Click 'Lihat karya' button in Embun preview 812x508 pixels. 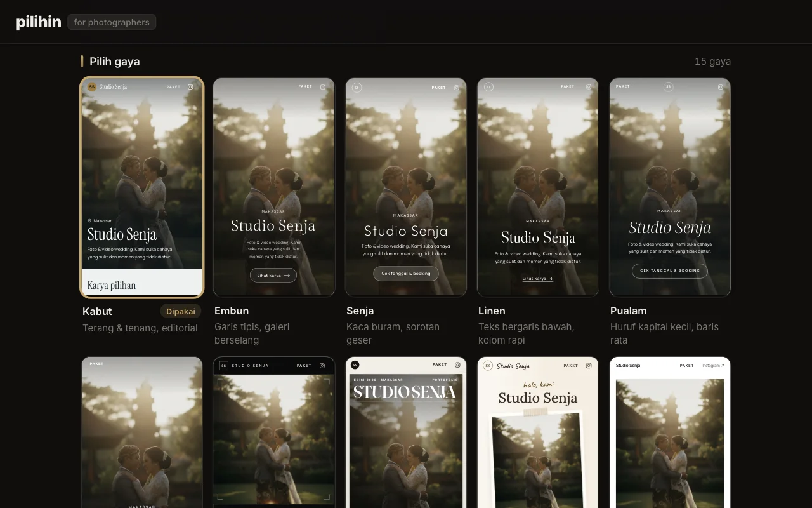273,276
